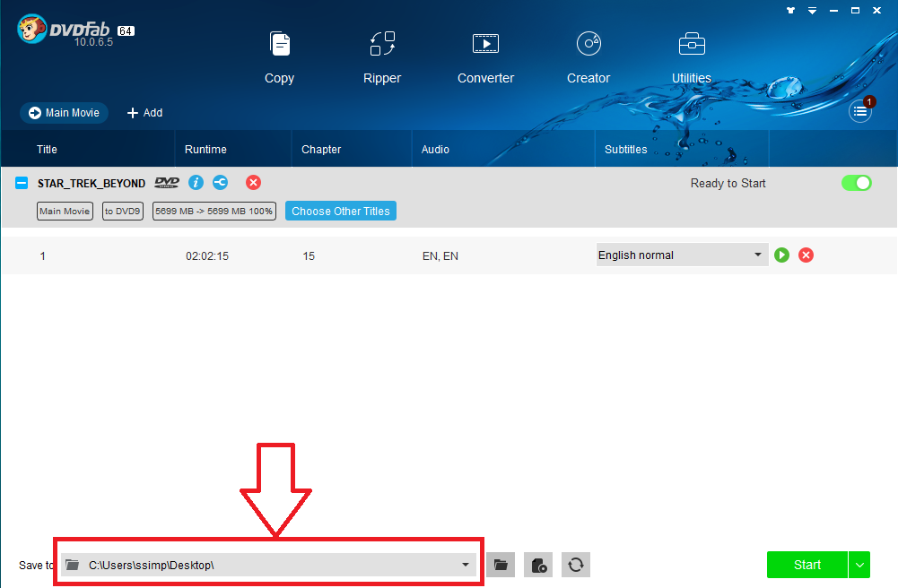Click the Save to path field

pos(268,565)
